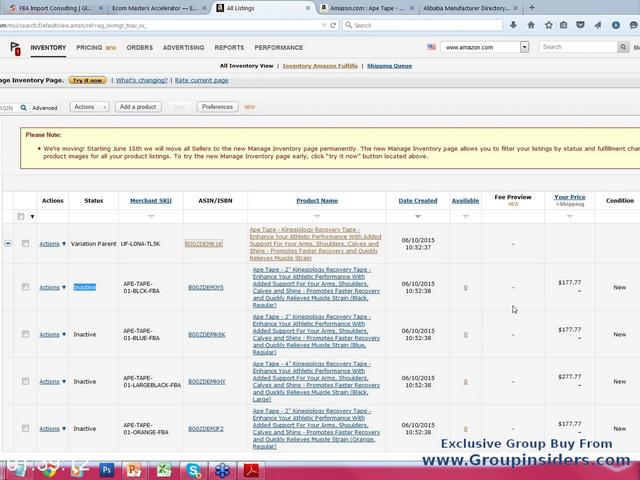Sort by the Product Name column header
This screenshot has height=480, width=640.
[x=317, y=201]
